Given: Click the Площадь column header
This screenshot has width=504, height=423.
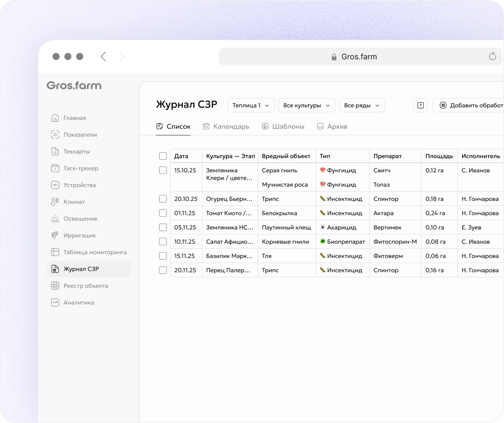Looking at the screenshot, I should pos(439,156).
